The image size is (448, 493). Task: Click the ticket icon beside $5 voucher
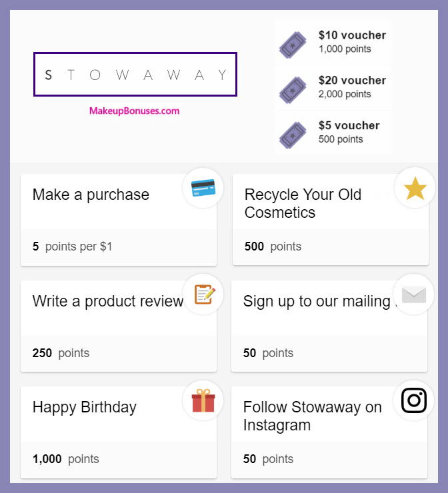[293, 135]
